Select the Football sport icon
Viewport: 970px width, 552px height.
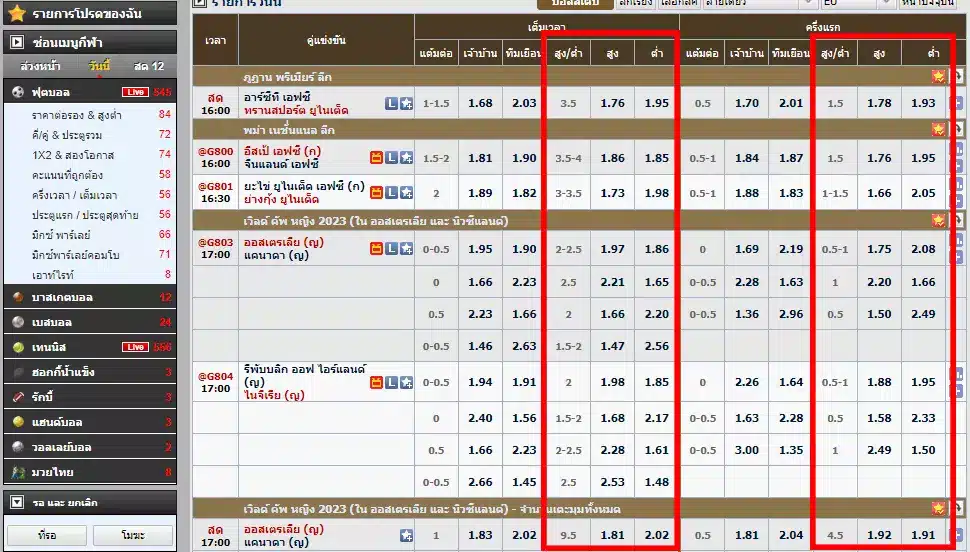[19, 92]
